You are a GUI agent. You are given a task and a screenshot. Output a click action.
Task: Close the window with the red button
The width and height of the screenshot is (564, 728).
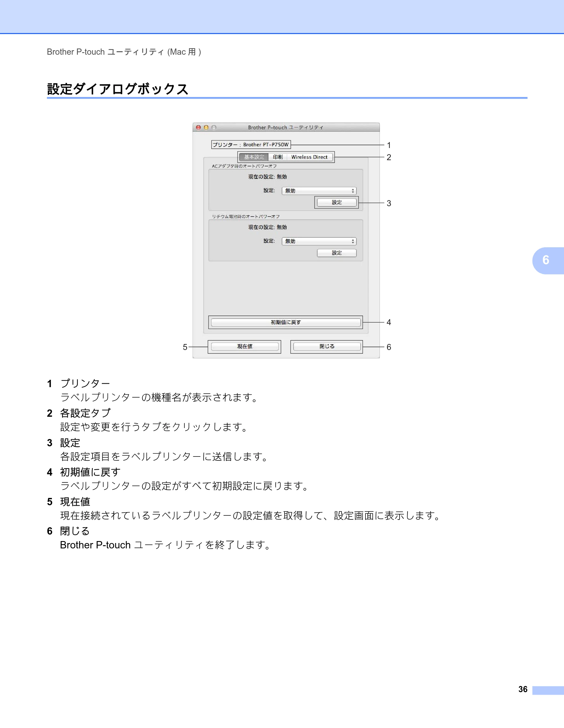pos(198,127)
